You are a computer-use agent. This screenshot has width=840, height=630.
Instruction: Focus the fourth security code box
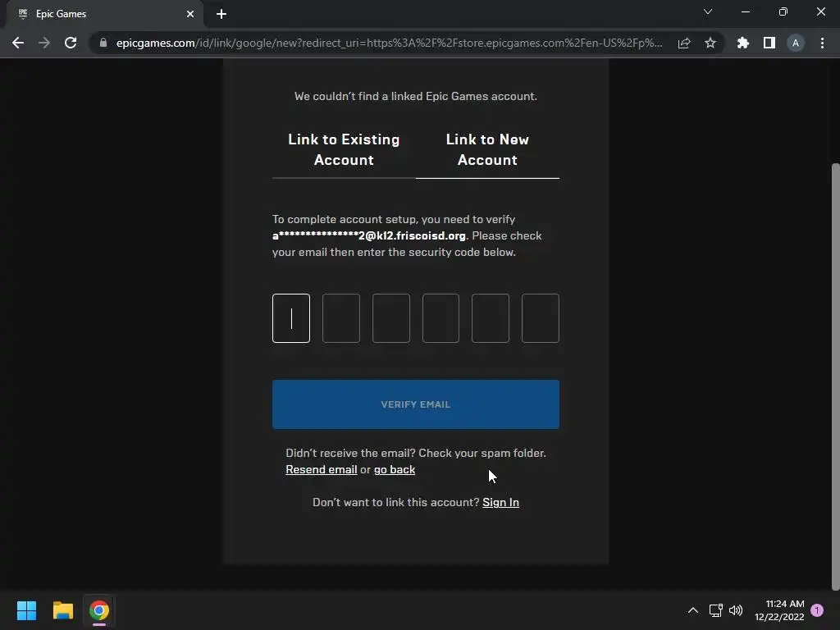(x=441, y=318)
